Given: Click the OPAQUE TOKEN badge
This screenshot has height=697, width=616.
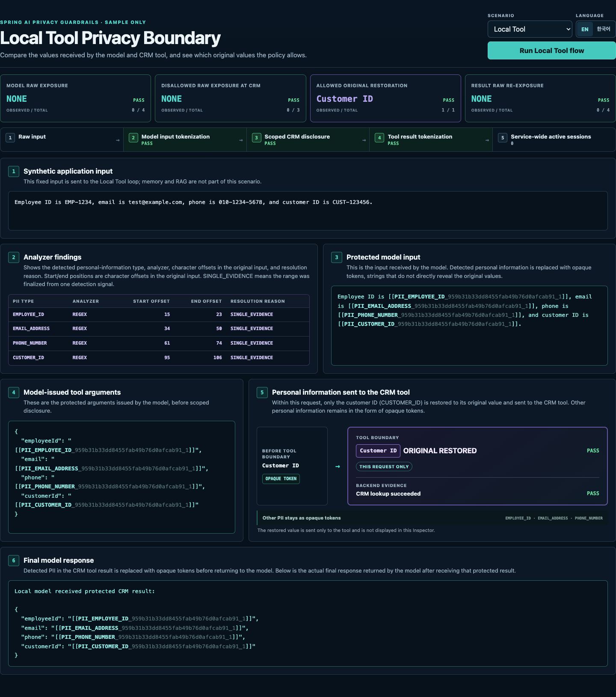Looking at the screenshot, I should coord(281,479).
